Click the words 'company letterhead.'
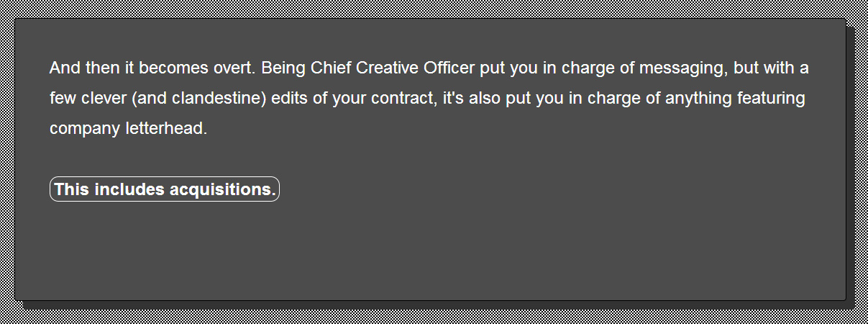This screenshot has width=868, height=324. click(x=128, y=130)
